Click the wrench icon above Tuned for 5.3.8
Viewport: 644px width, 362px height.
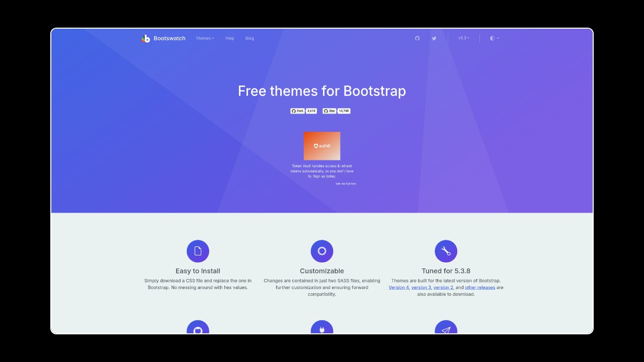click(446, 251)
